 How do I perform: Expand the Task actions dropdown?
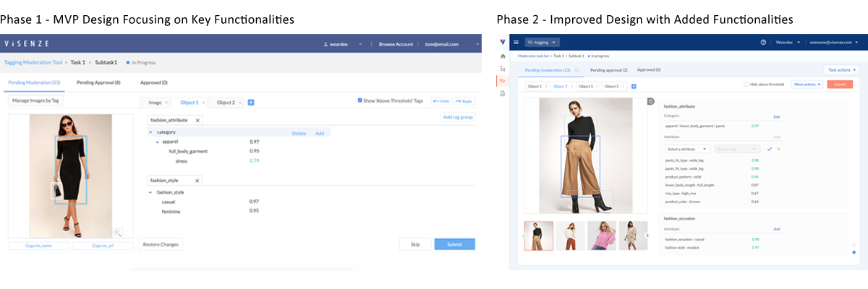(x=841, y=70)
